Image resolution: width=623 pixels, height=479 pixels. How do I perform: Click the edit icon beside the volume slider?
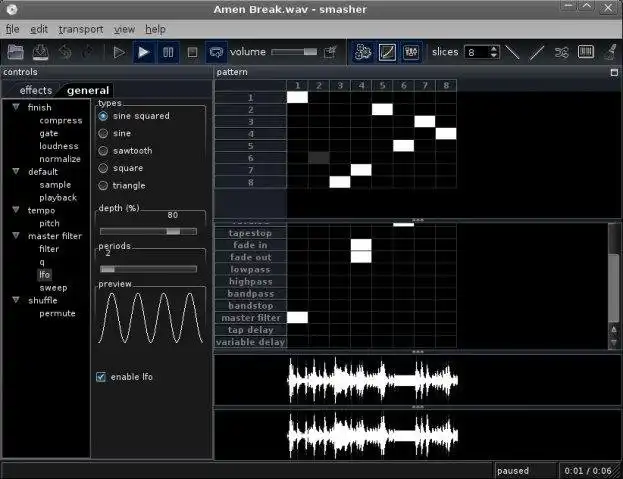click(330, 52)
